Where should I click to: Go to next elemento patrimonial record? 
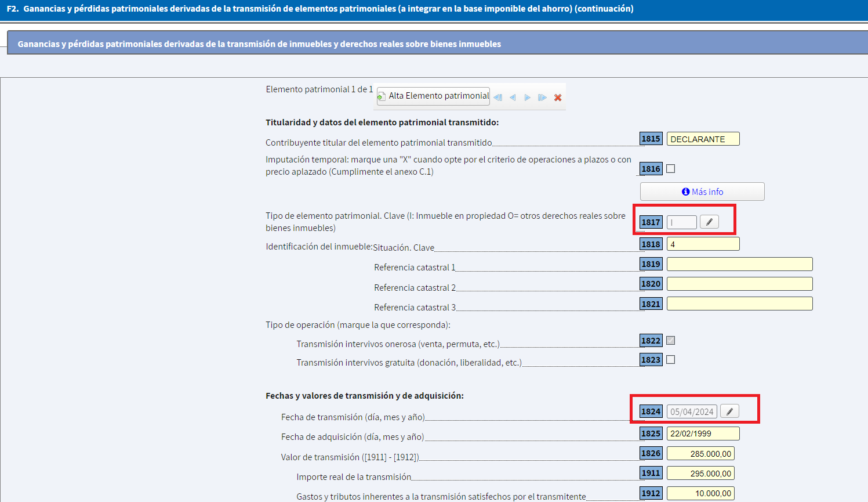[527, 97]
